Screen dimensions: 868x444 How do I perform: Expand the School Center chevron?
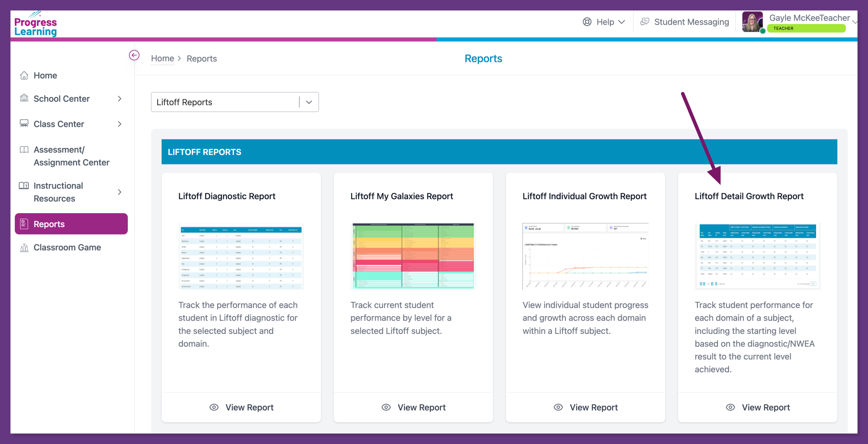click(120, 99)
